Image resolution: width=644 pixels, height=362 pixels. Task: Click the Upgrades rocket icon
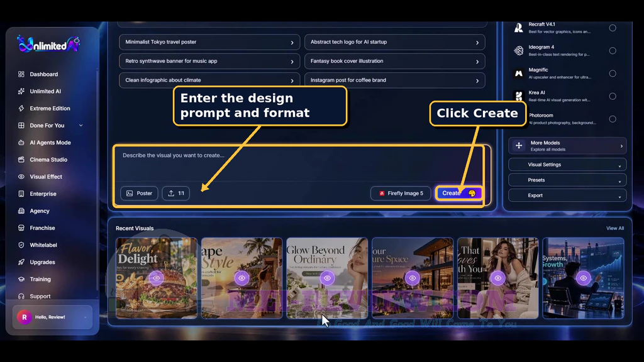[21, 262]
